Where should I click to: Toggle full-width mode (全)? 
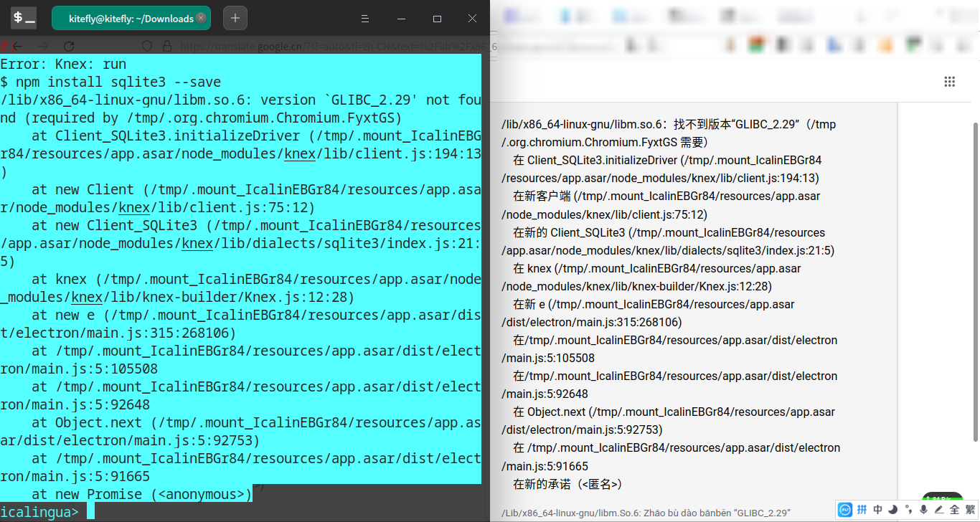[955, 510]
